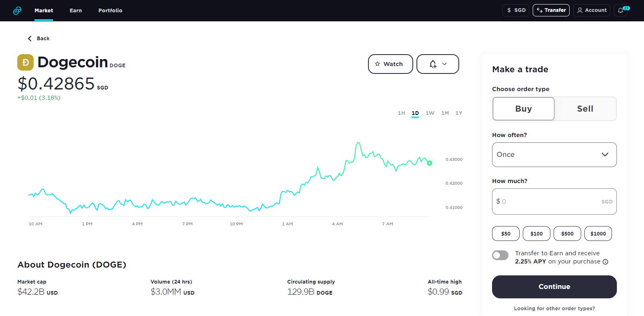Click the gold Dogecoin coin icon
Image resolution: width=644 pixels, height=316 pixels.
25,62
